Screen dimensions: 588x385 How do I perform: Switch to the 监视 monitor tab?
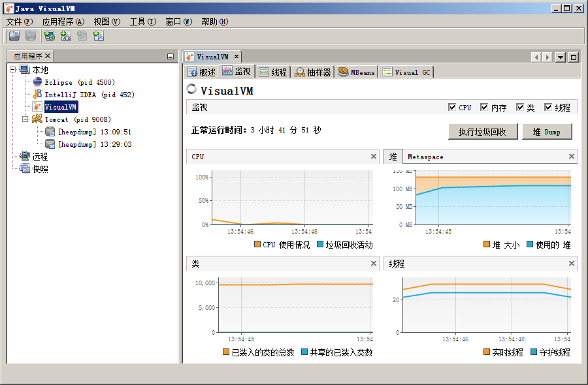pyautogui.click(x=237, y=71)
